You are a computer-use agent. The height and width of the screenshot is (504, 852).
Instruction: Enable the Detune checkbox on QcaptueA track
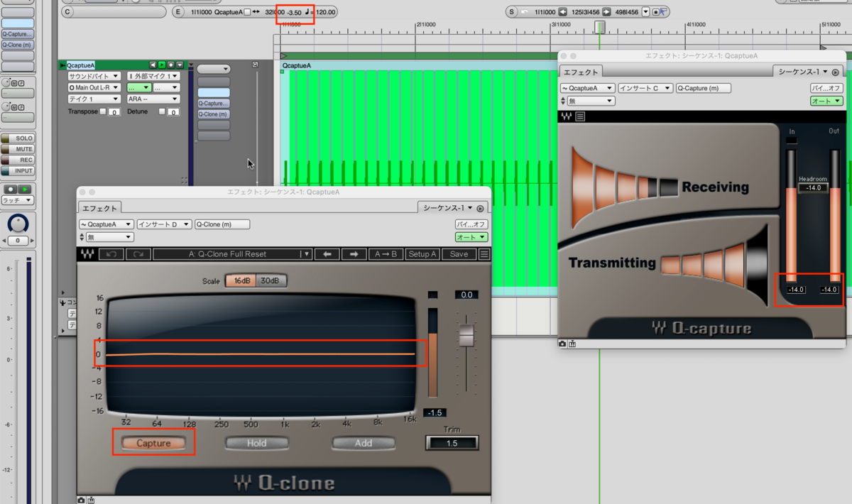pyautogui.click(x=162, y=111)
